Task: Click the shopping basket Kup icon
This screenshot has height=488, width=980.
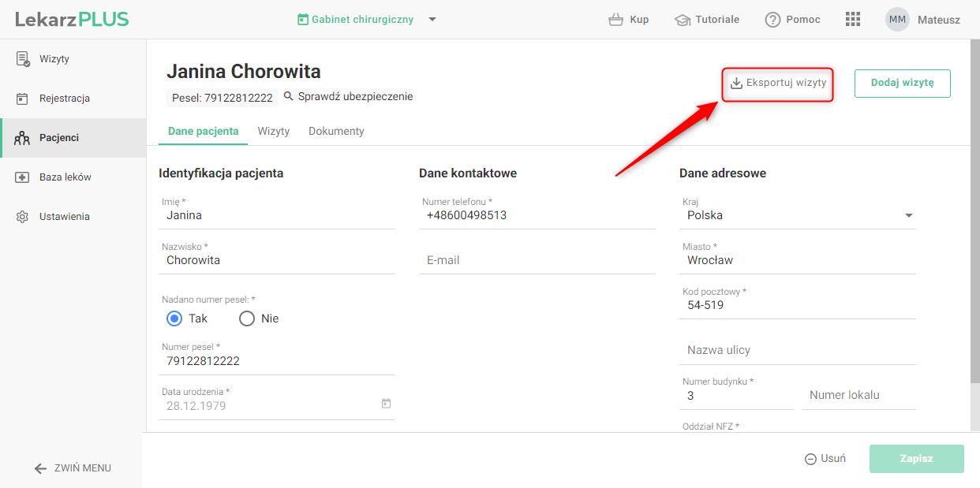Action: pyautogui.click(x=616, y=20)
